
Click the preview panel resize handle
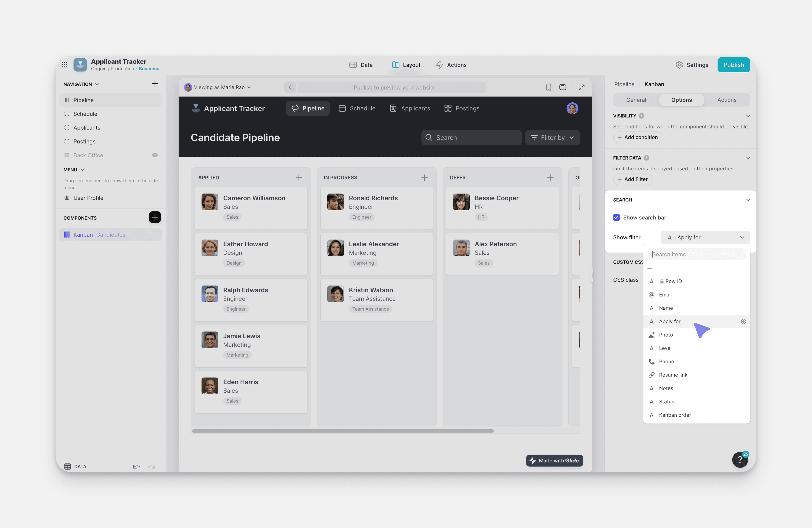[592, 276]
